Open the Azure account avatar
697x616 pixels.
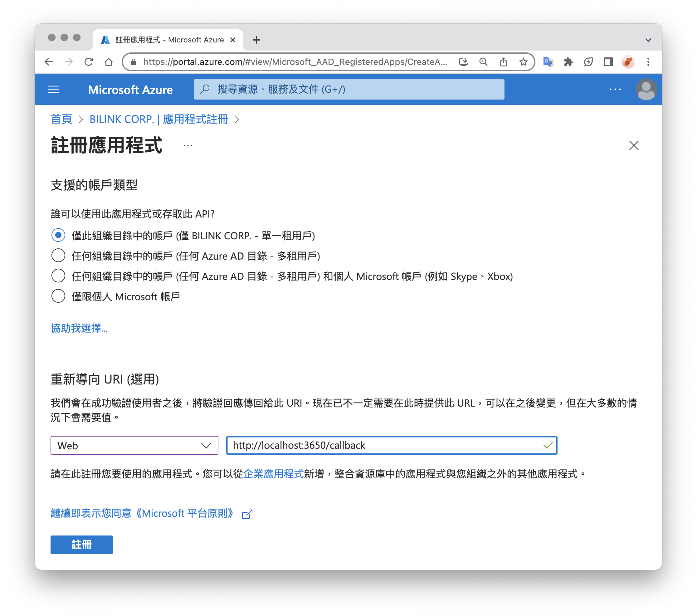tap(646, 89)
